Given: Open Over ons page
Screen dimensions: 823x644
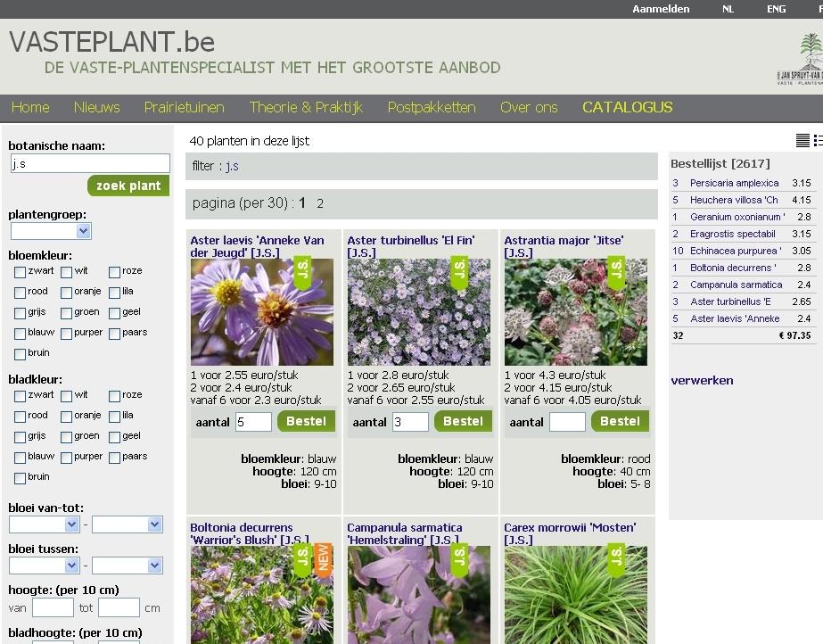Looking at the screenshot, I should pos(529,108).
